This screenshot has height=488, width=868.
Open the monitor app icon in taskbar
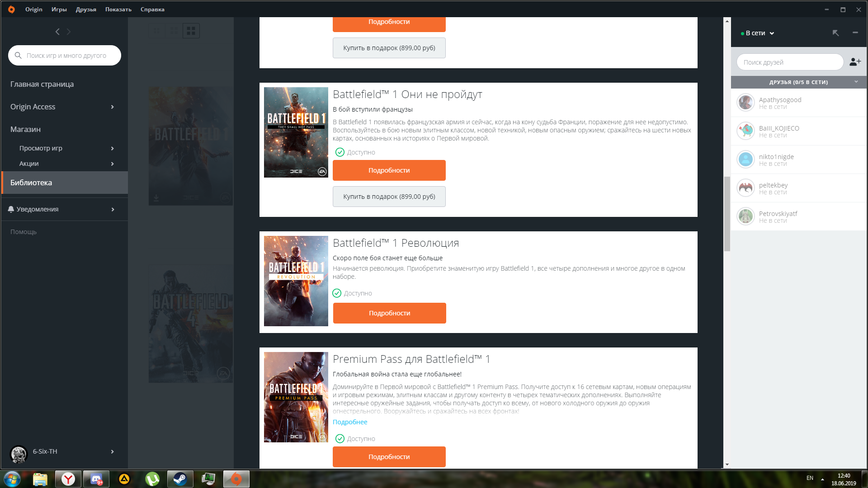[x=208, y=479]
